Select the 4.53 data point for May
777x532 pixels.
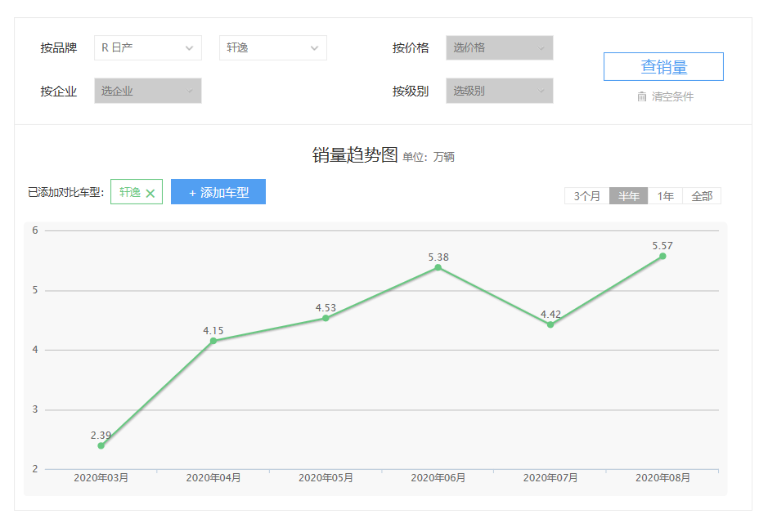326,318
